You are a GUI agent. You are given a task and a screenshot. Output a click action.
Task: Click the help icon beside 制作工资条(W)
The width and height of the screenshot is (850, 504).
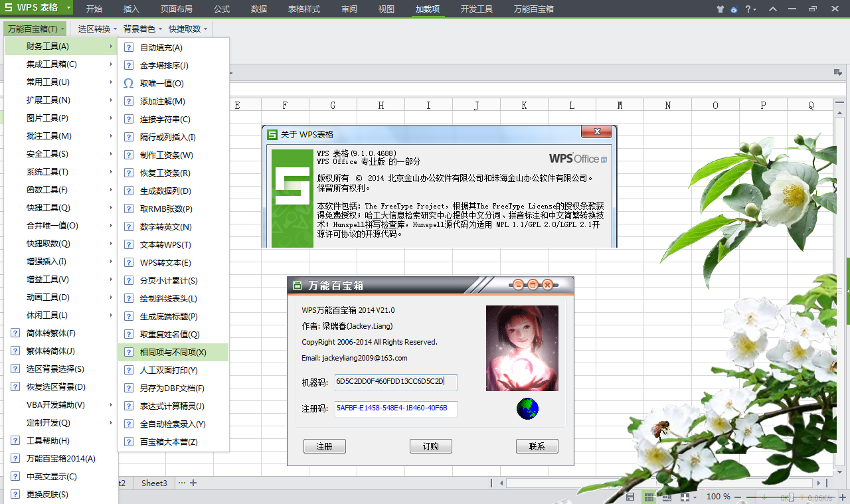129,155
